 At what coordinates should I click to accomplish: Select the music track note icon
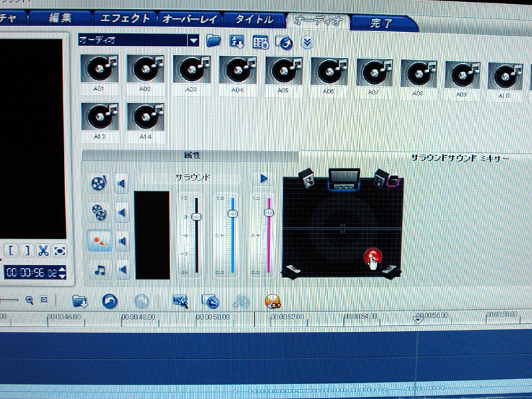pos(100,270)
